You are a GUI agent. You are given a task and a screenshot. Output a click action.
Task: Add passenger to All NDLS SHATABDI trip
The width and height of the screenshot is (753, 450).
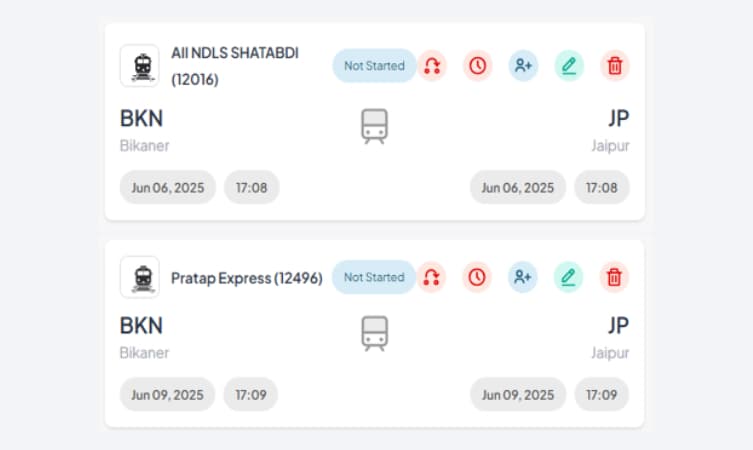coord(523,66)
